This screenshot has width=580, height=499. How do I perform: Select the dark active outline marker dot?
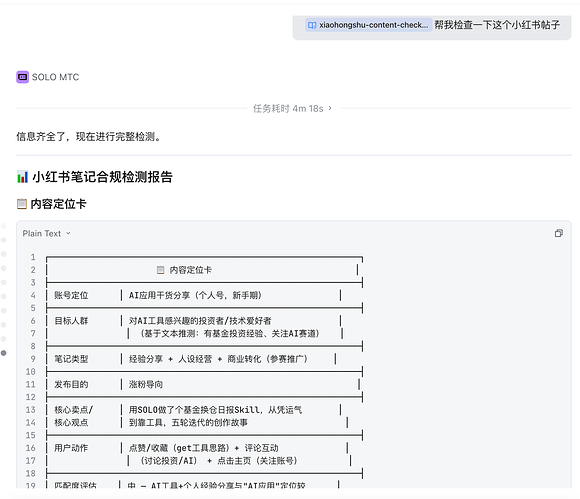[4, 353]
